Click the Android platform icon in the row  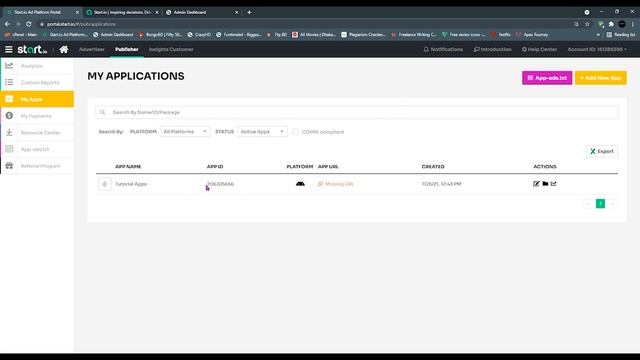pyautogui.click(x=300, y=184)
